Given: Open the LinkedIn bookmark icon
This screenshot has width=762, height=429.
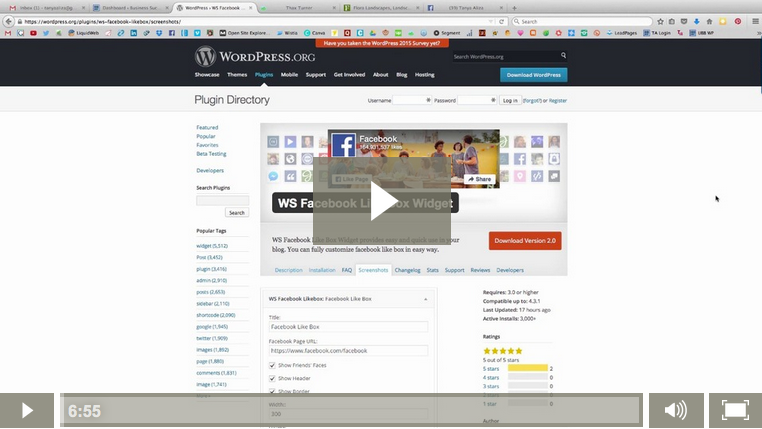Looking at the screenshot, I should click(134, 33).
